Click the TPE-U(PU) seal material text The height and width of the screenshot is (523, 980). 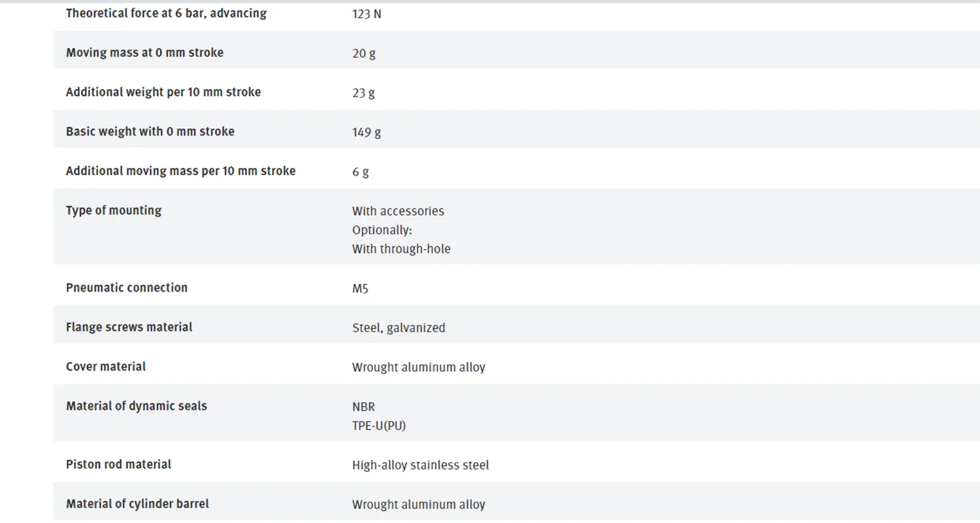(x=379, y=426)
